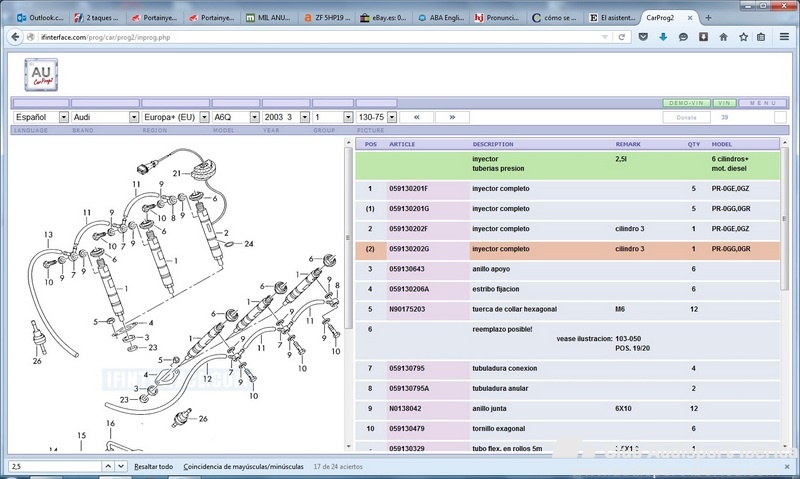Viewport: 800px width, 479px height.
Task: Select article 059130201F row
Action: [x=567, y=189]
